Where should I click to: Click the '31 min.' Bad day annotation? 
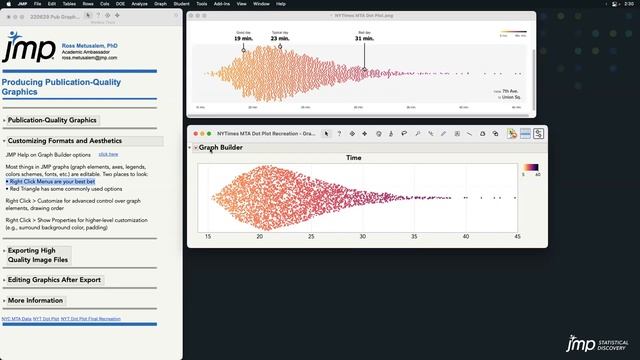(x=364, y=38)
